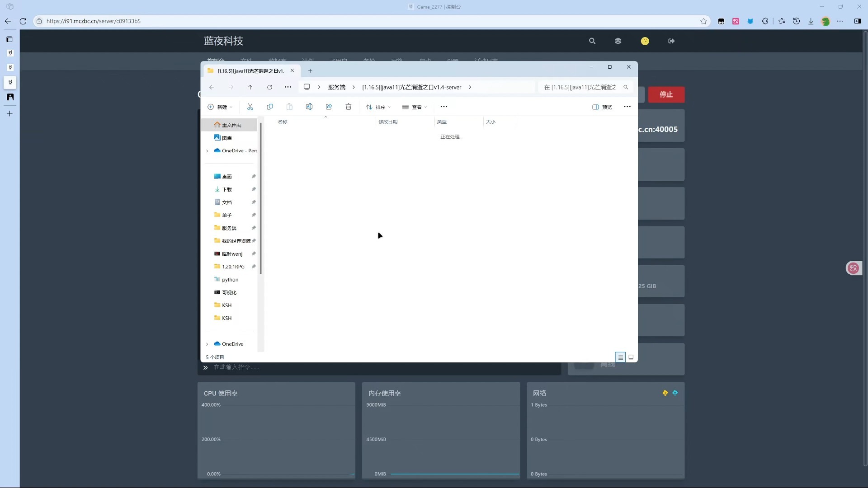Image resolution: width=868 pixels, height=488 pixels.
Task: Click 服务端 in the address breadcrumb
Action: (x=337, y=87)
